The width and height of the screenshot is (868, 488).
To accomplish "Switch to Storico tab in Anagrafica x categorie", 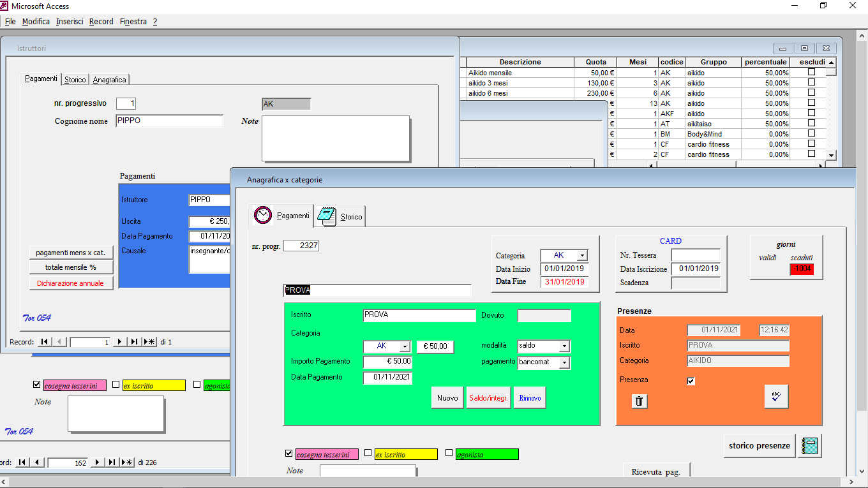I will (340, 216).
